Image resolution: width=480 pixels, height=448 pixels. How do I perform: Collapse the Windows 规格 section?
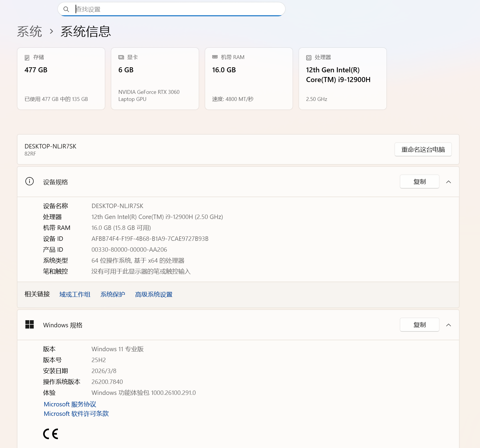click(x=448, y=325)
